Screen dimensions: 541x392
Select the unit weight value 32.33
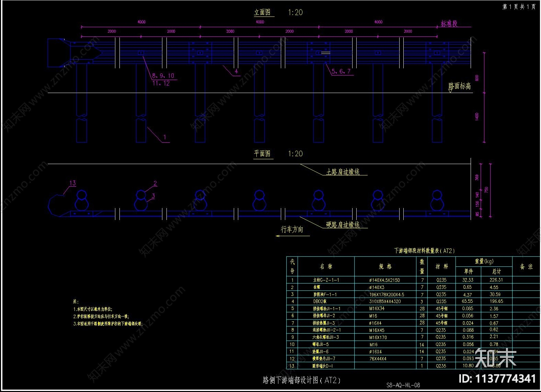click(468, 280)
